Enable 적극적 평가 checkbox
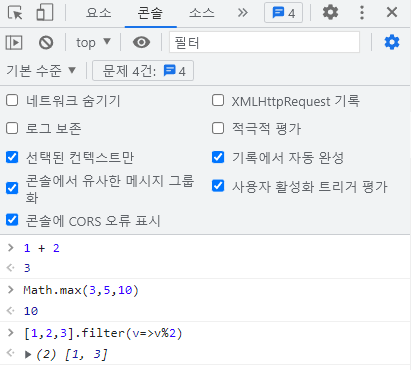Screen dimensions: 411x370 [x=218, y=128]
